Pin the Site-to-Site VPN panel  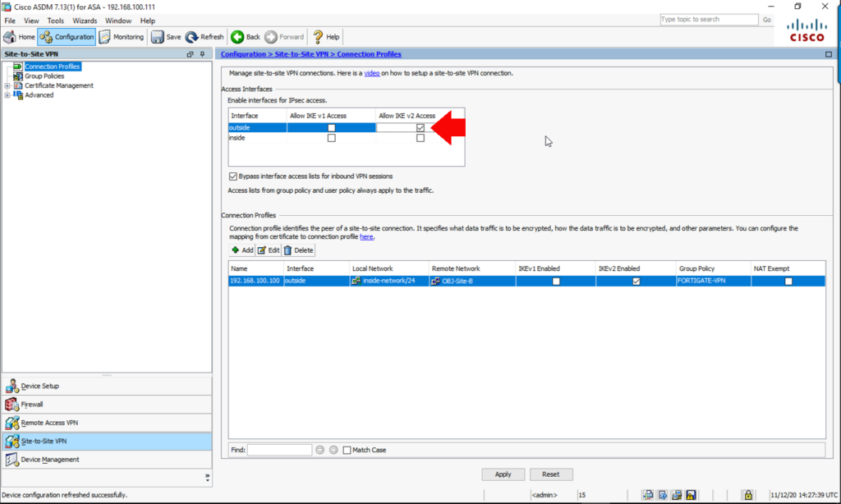click(x=203, y=54)
